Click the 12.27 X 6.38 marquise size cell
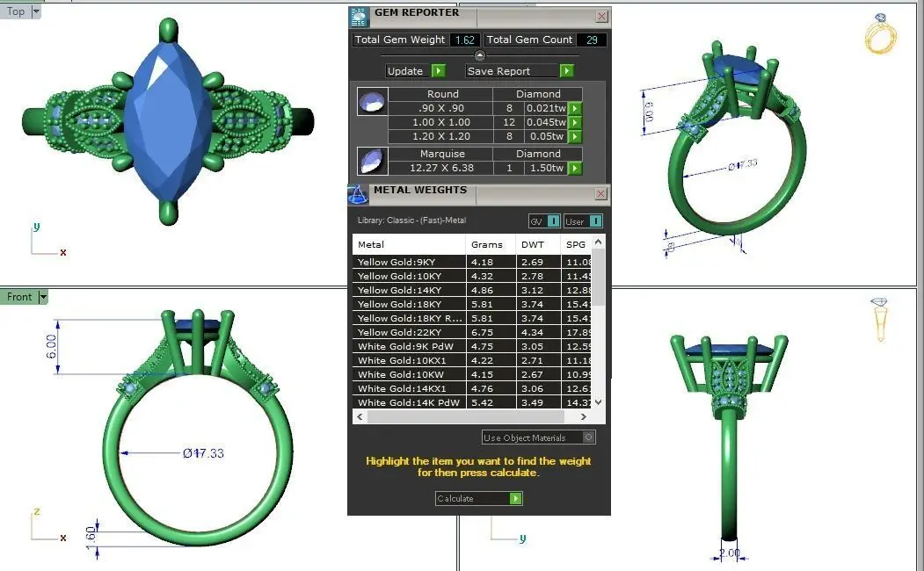This screenshot has height=571, width=924. click(440, 169)
